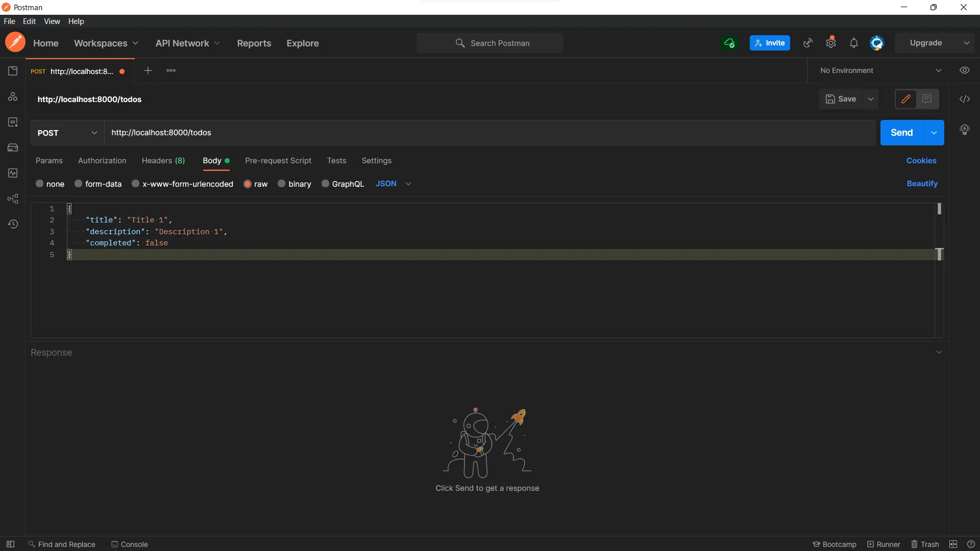Switch to the Pre-request Script tab
The height and width of the screenshot is (551, 980).
point(278,161)
